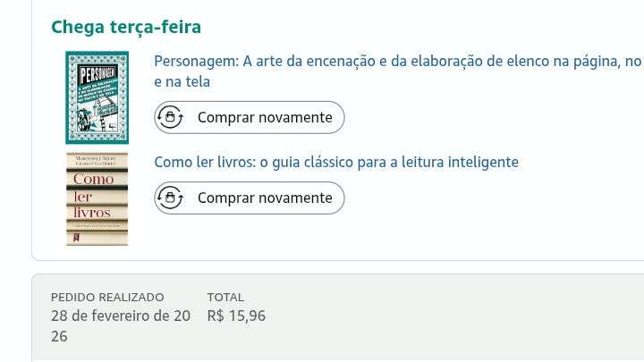This screenshot has height=362, width=644.
Task: Click the "e na tela" title continuation
Action: coord(182,81)
